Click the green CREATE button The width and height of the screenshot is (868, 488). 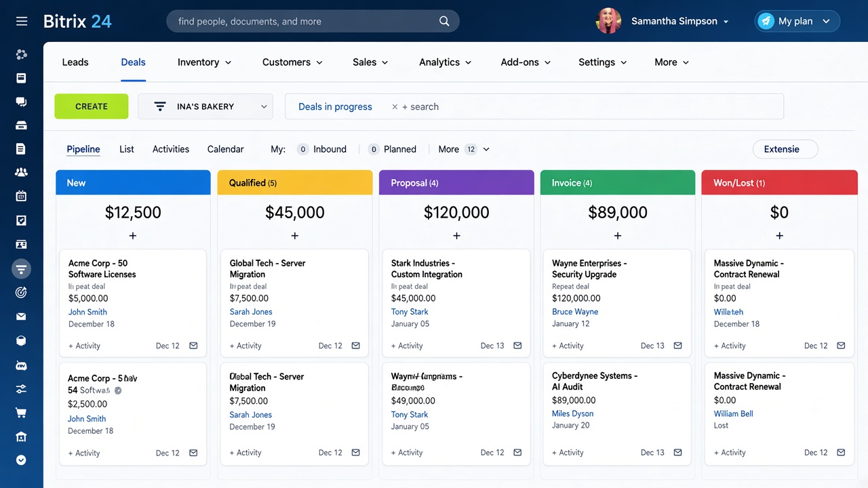pos(92,106)
